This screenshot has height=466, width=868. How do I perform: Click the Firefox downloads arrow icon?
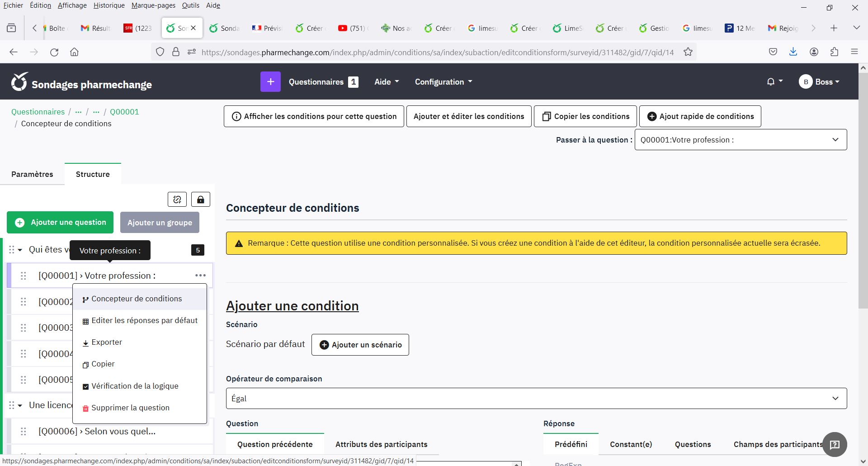[793, 52]
